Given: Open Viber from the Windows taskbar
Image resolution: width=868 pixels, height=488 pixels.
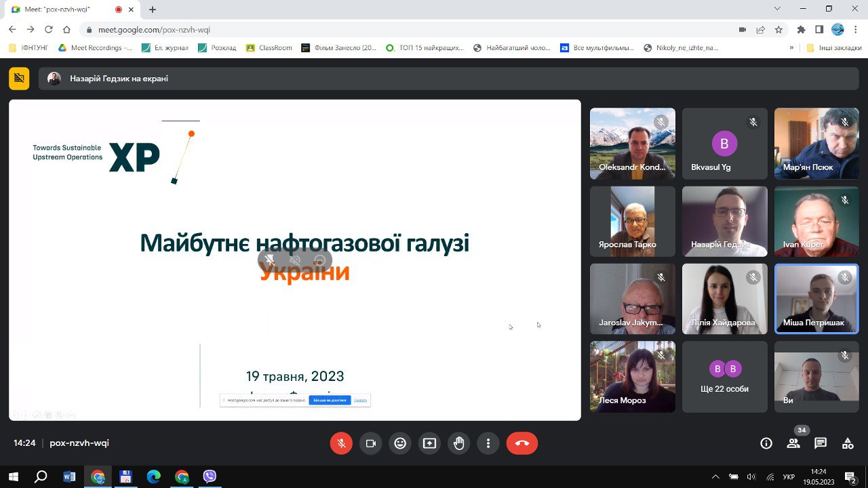Looking at the screenshot, I should pos(210,476).
